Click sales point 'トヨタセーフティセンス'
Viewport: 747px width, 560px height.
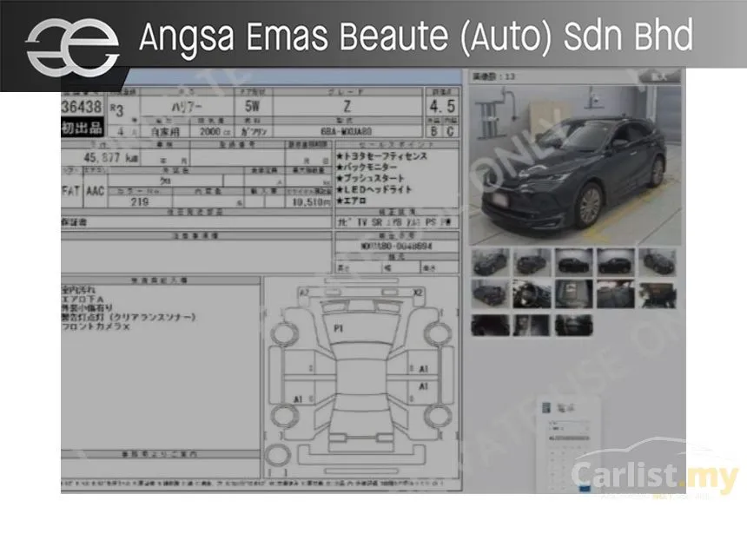[x=382, y=156]
